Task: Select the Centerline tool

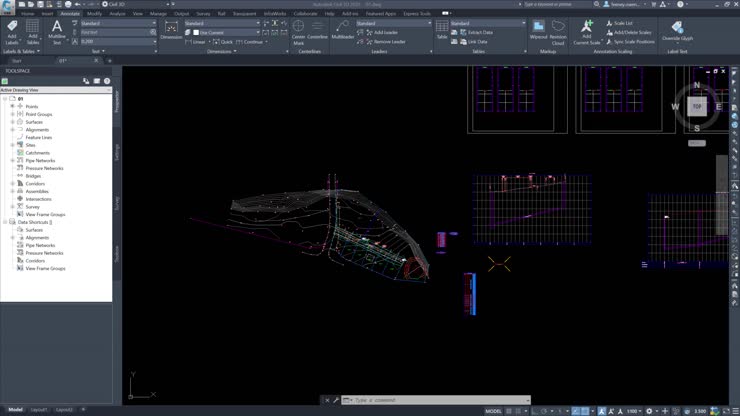Action: 317,30
